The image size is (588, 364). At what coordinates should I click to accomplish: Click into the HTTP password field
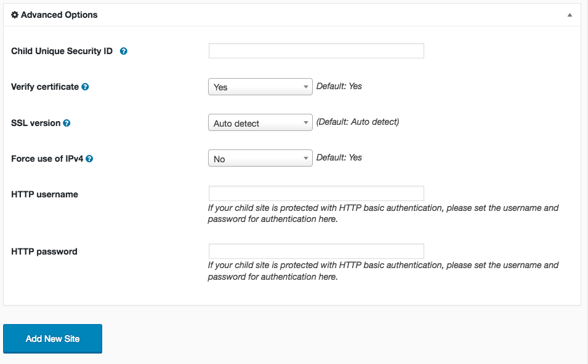[x=316, y=251]
